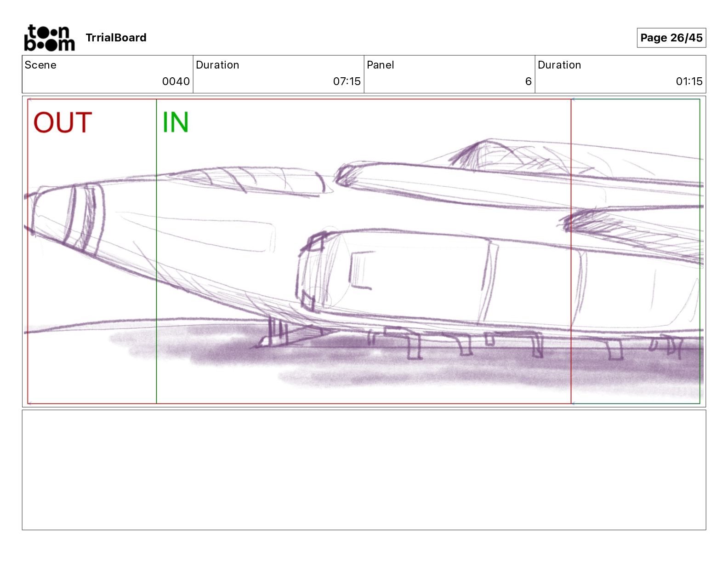Select the TrrialBoard project title
Screen dimensions: 728x563
(x=116, y=38)
